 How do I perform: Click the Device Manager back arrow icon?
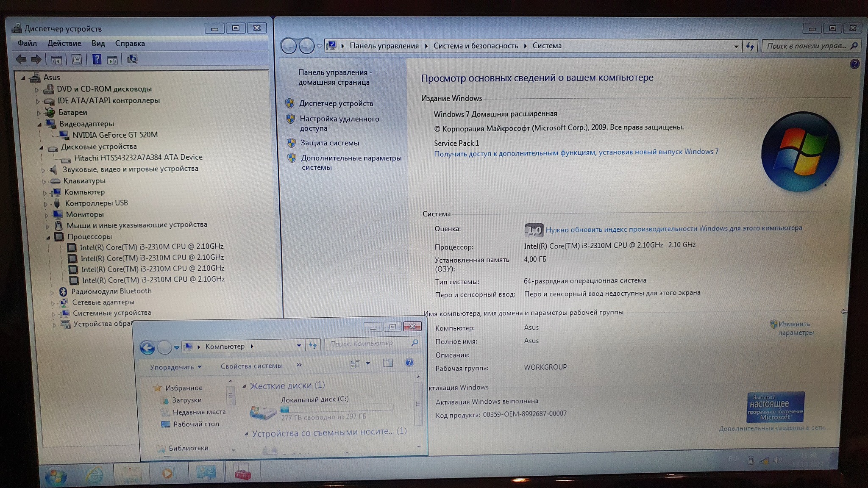(21, 59)
